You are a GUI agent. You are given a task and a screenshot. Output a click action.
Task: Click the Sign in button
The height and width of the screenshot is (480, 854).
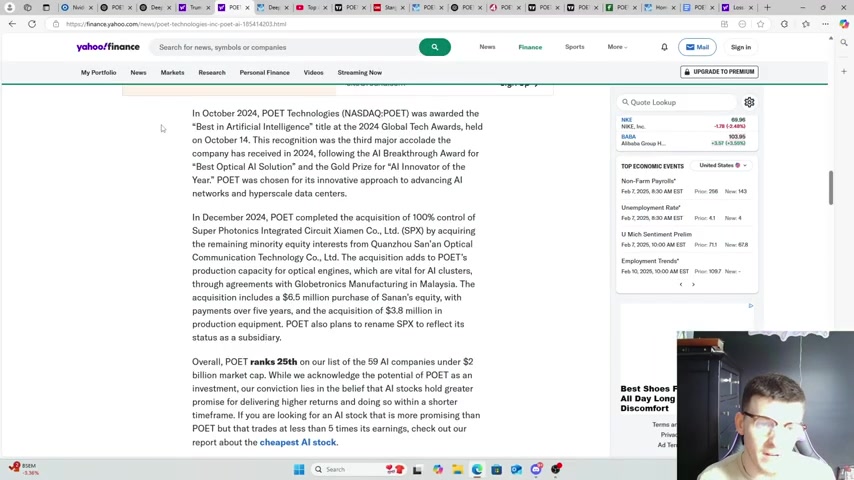(x=741, y=47)
